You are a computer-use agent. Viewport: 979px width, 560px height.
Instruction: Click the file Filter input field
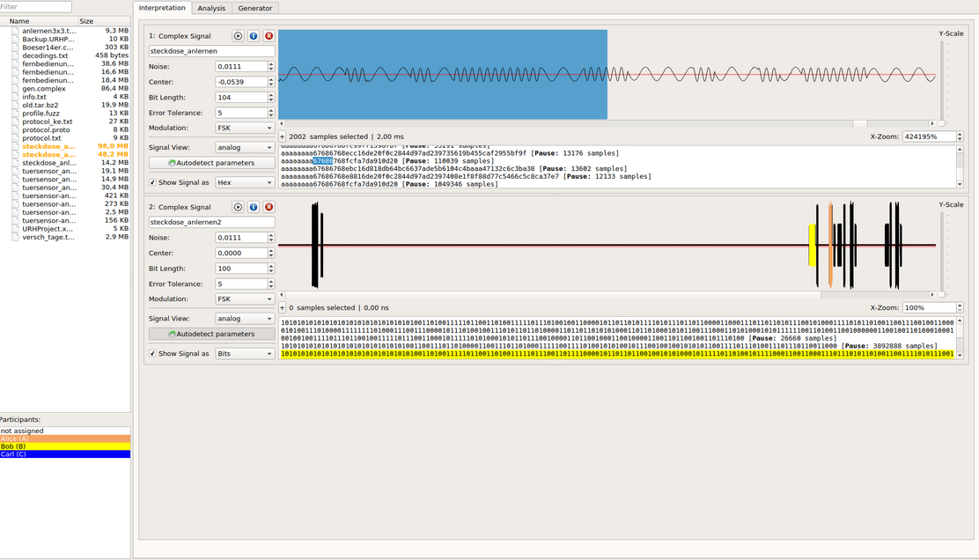coord(35,7)
